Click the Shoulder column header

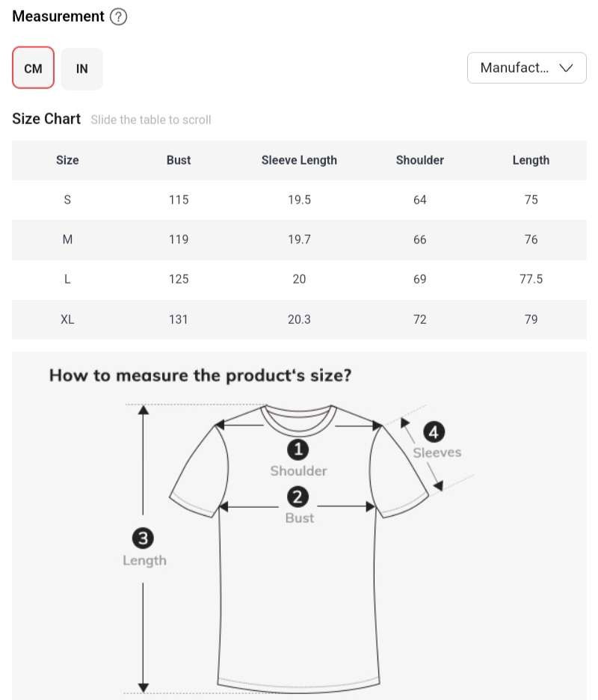pyautogui.click(x=419, y=160)
